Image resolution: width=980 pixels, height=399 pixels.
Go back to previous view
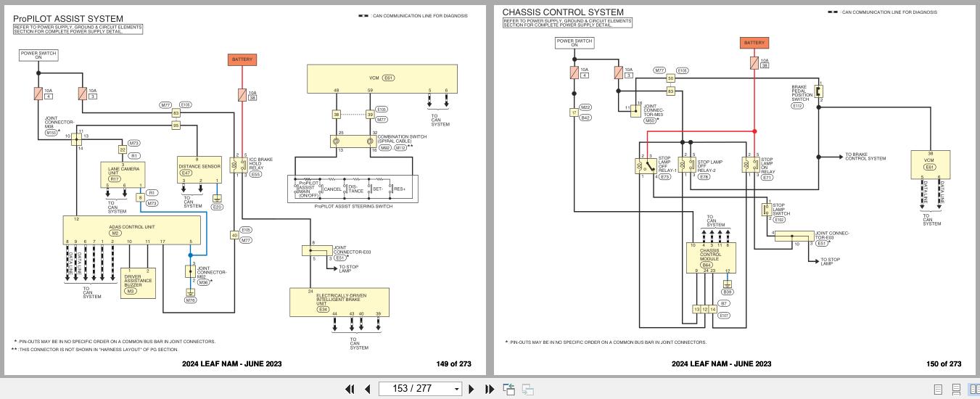coord(509,389)
